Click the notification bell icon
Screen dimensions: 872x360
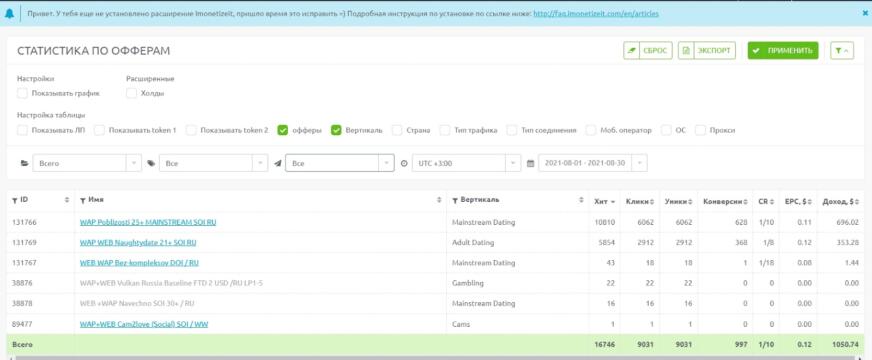point(9,14)
